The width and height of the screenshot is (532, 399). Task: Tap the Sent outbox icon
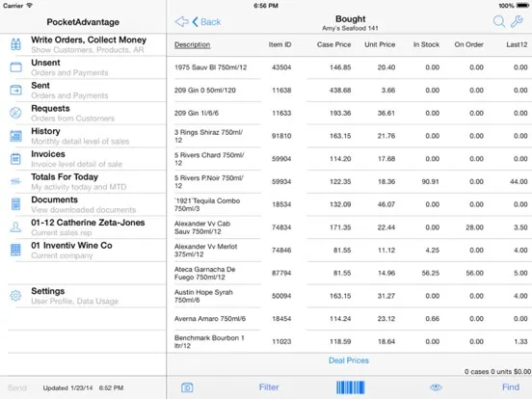tap(15, 91)
